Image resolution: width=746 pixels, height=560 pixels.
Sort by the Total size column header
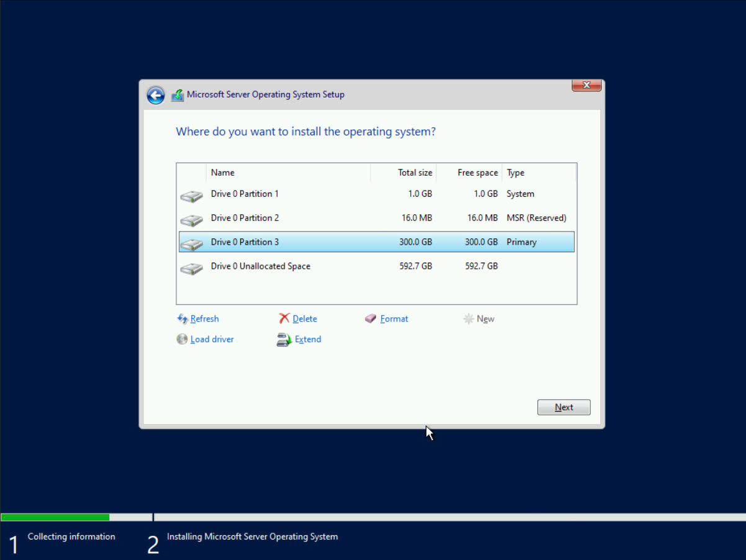click(403, 173)
